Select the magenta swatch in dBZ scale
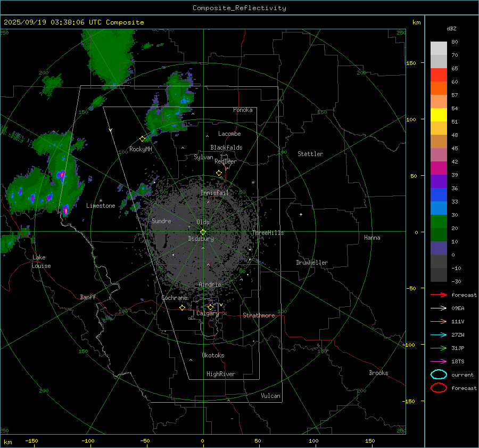This screenshot has height=448, width=479. [x=439, y=168]
